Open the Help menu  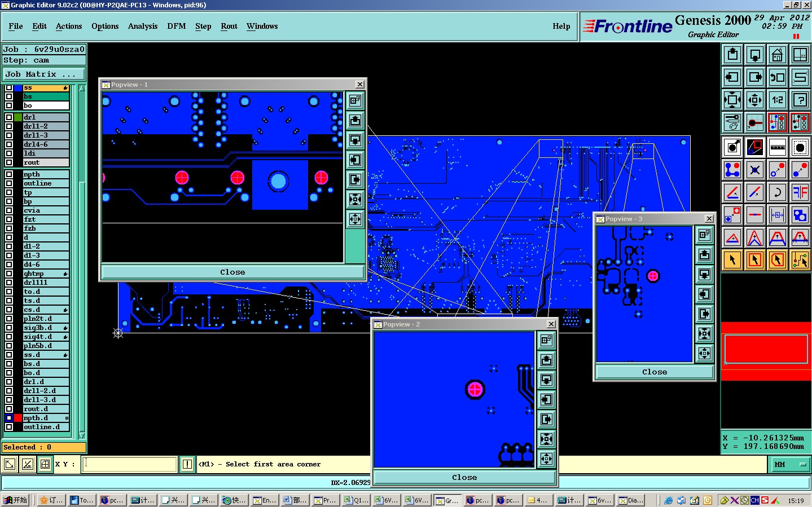pos(561,26)
